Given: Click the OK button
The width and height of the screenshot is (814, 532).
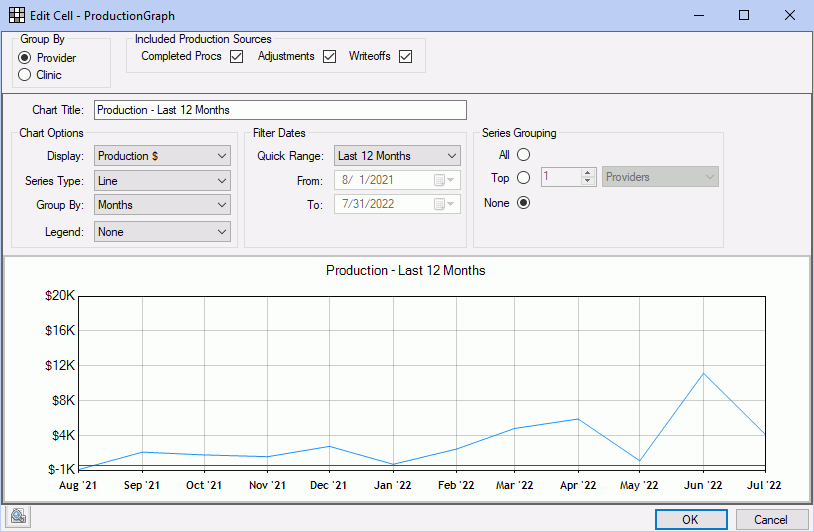Looking at the screenshot, I should tap(691, 519).
